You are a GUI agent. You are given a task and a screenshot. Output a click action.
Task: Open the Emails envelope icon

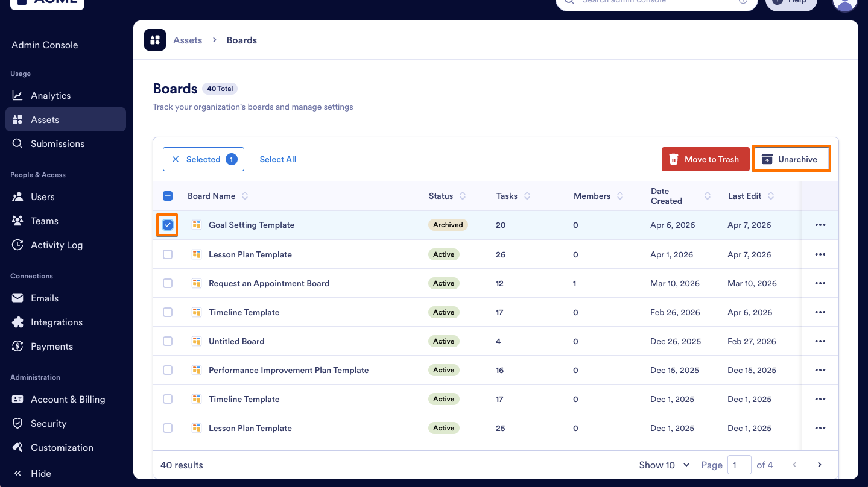[x=17, y=298]
